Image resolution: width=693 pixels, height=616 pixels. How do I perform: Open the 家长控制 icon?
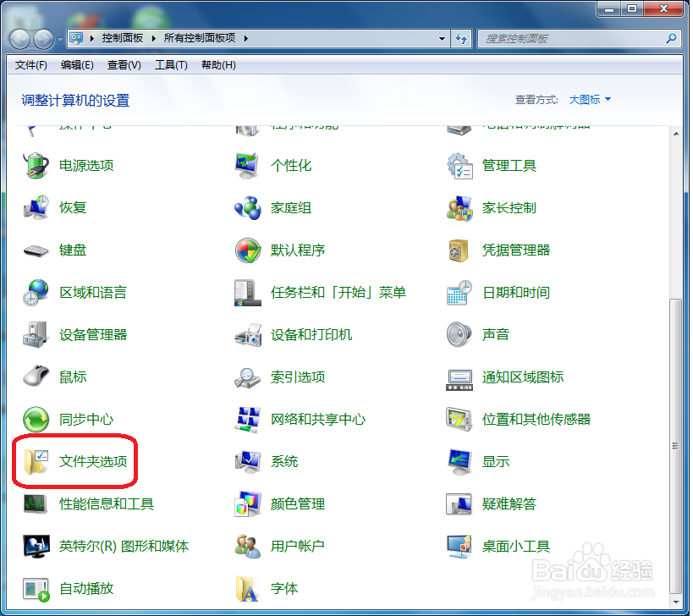[459, 207]
